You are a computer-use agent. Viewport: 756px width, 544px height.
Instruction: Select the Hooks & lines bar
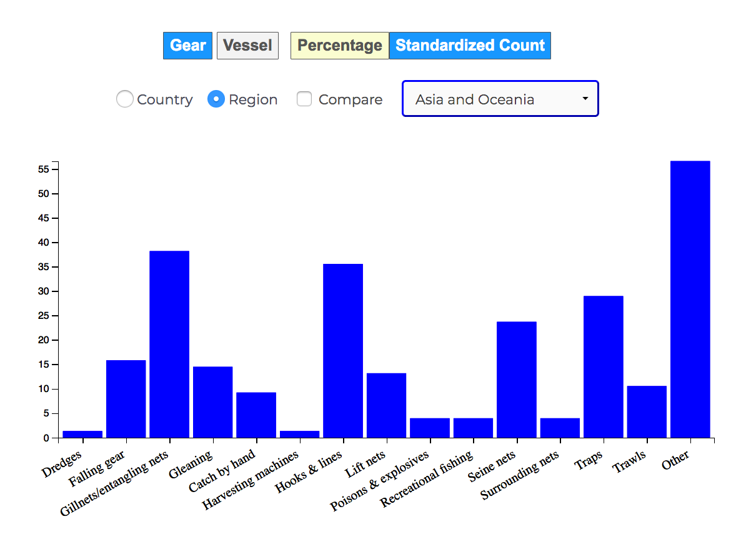343,350
